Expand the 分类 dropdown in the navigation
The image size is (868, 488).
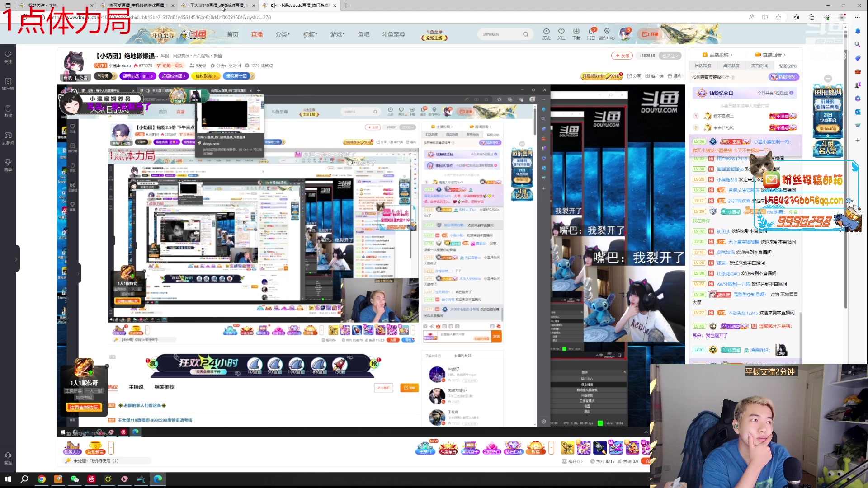click(x=283, y=34)
